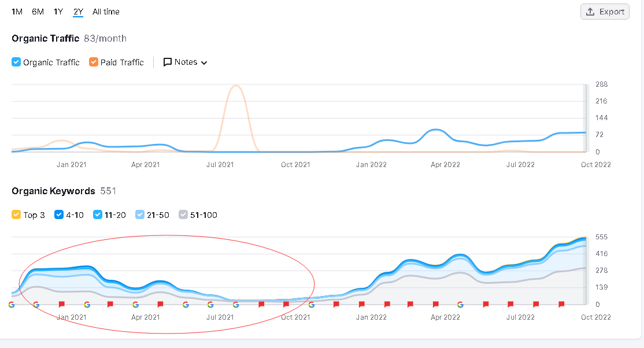
Task: Choose the 1Y time range
Action: [x=58, y=12]
